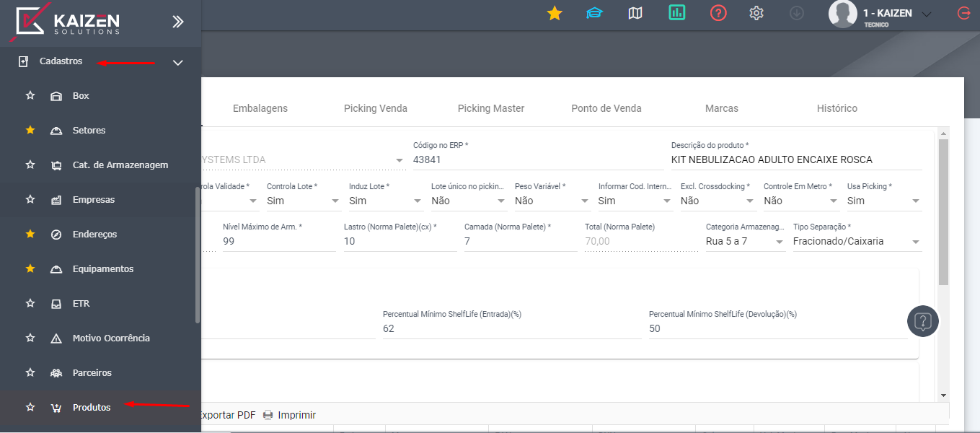Click the Produtos cart icon
980x433 pixels.
point(56,408)
